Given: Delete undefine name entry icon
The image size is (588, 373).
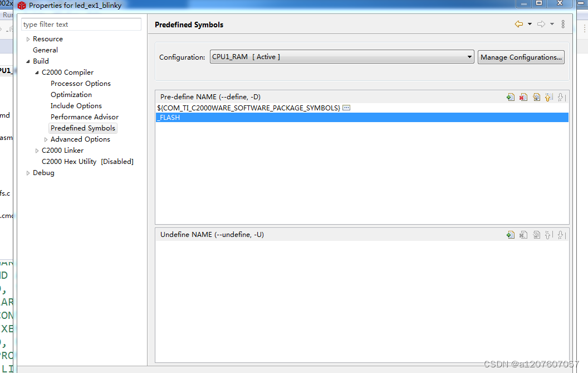Looking at the screenshot, I should coord(523,235).
